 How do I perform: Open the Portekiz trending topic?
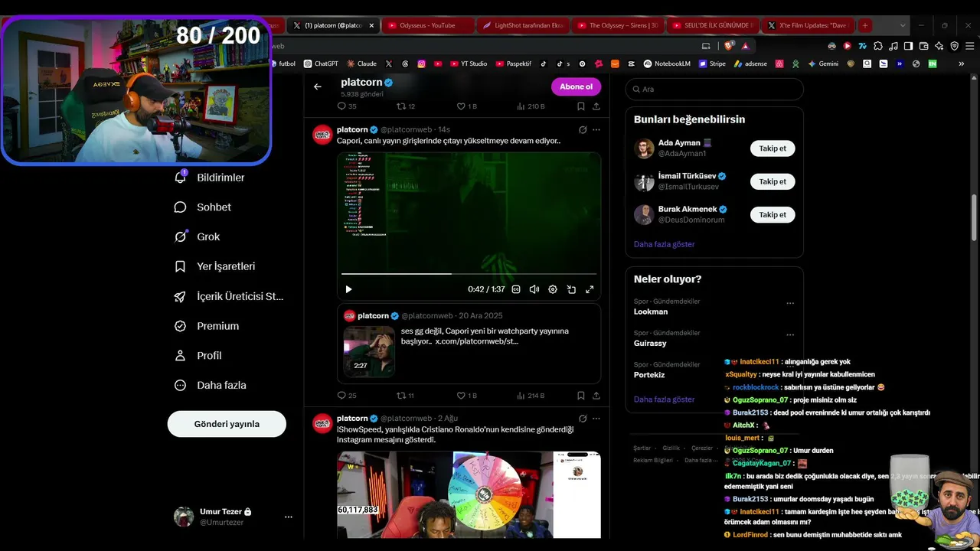(649, 375)
